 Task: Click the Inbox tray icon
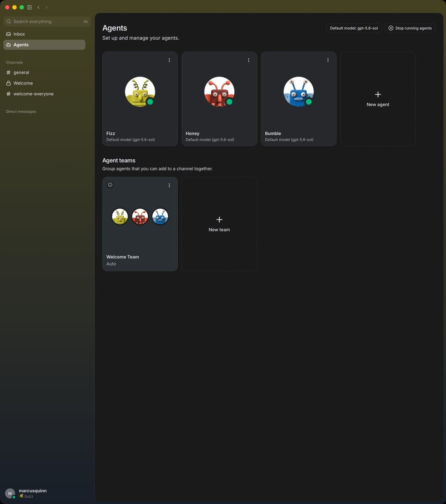coord(8,34)
